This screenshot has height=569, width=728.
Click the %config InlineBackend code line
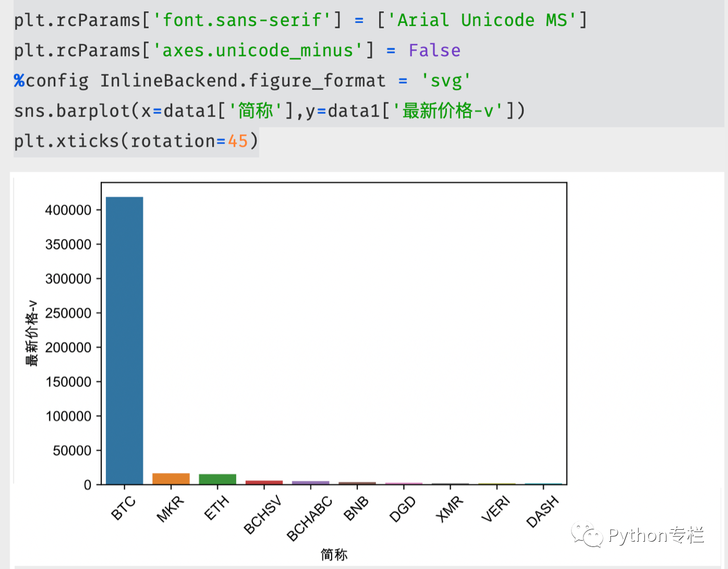pyautogui.click(x=242, y=81)
